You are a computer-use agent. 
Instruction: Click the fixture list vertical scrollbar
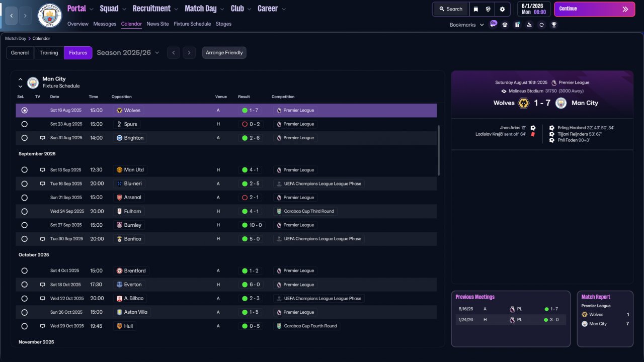(x=439, y=150)
